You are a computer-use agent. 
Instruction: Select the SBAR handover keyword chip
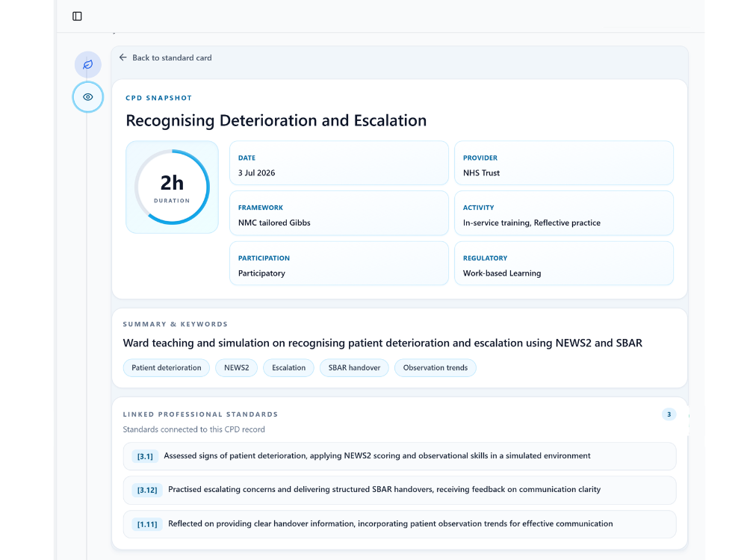pos(354,367)
